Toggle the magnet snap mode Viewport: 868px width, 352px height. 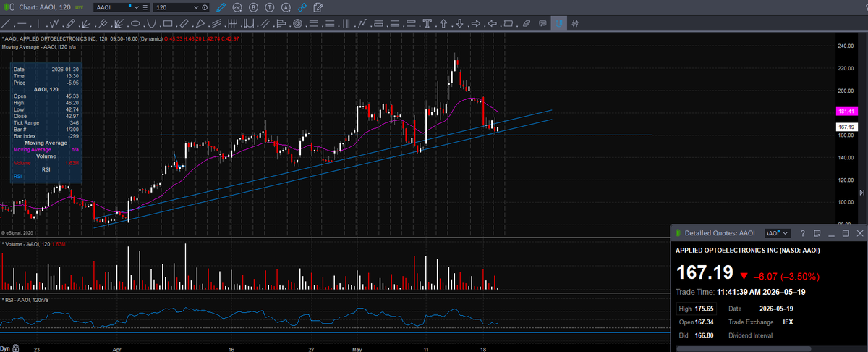coord(558,24)
